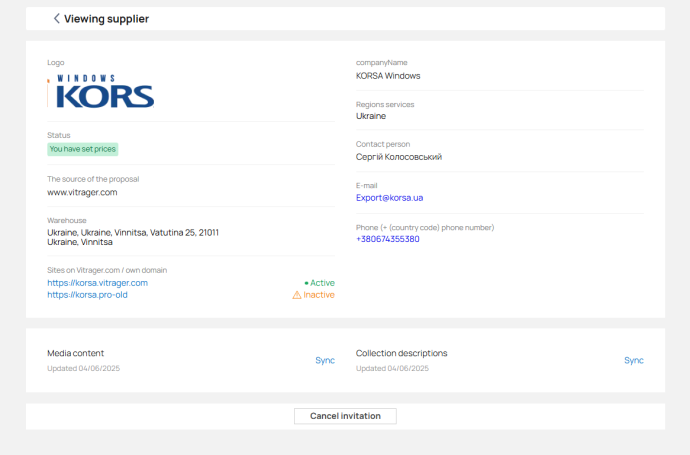Screen dimensions: 690x455
Task: Click the green Active status dot
Action: [306, 283]
